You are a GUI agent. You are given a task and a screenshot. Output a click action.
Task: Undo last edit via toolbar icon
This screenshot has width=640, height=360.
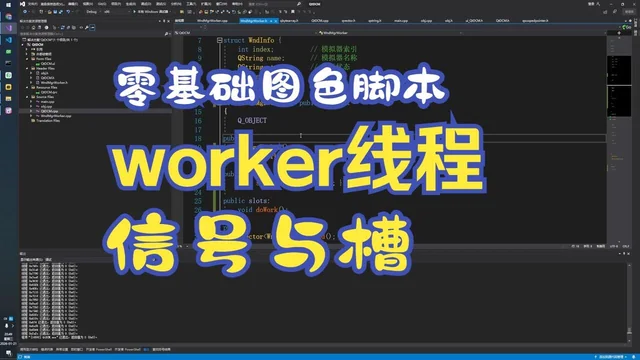pos(68,12)
